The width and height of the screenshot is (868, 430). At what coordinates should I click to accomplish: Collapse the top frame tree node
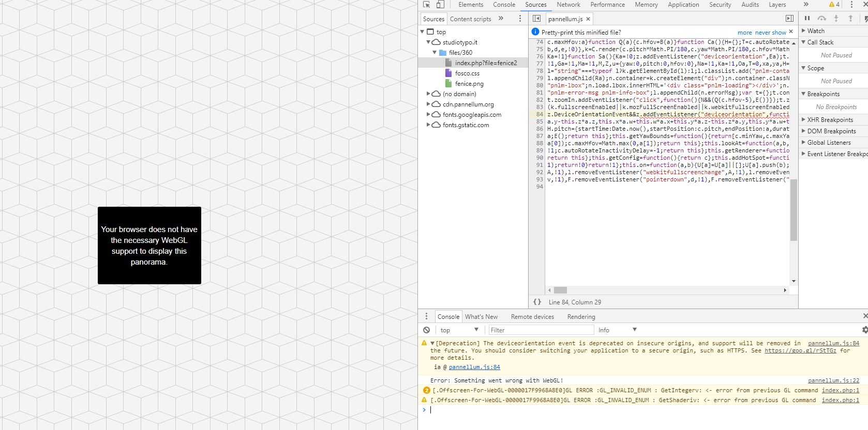tap(423, 32)
